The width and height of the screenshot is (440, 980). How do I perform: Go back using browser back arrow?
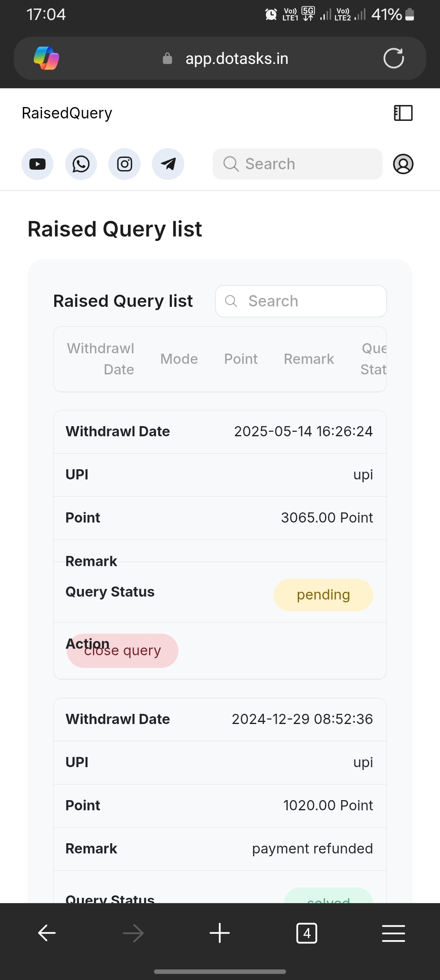point(47,933)
